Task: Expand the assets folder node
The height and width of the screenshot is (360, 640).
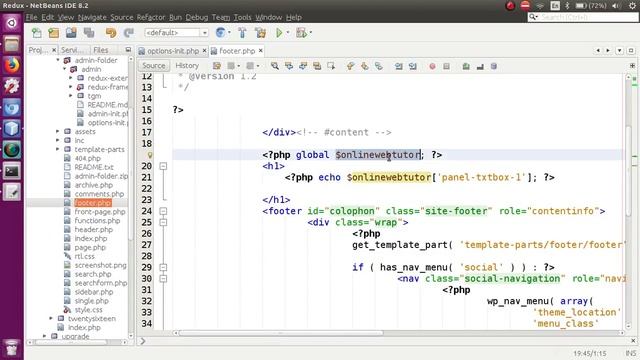Action: 58,131
